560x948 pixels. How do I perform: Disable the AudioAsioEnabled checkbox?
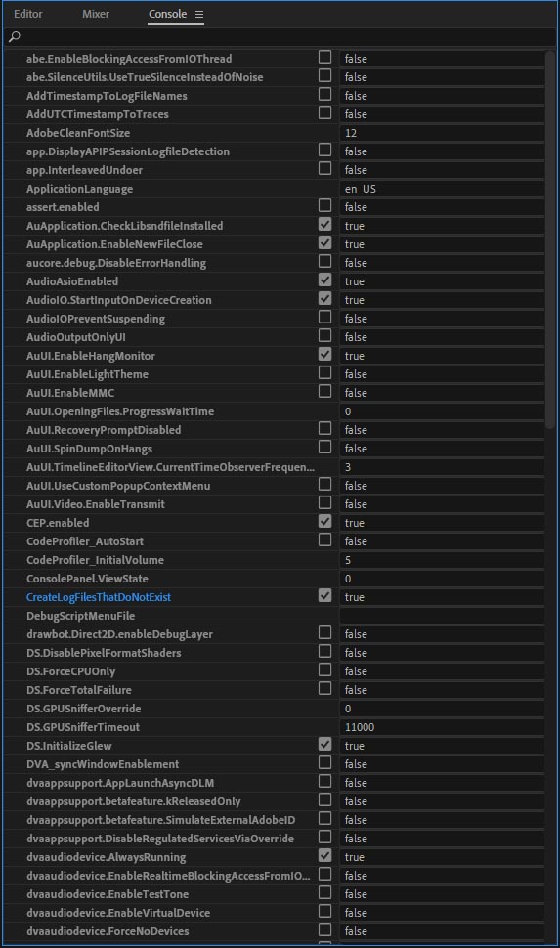pyautogui.click(x=324, y=280)
